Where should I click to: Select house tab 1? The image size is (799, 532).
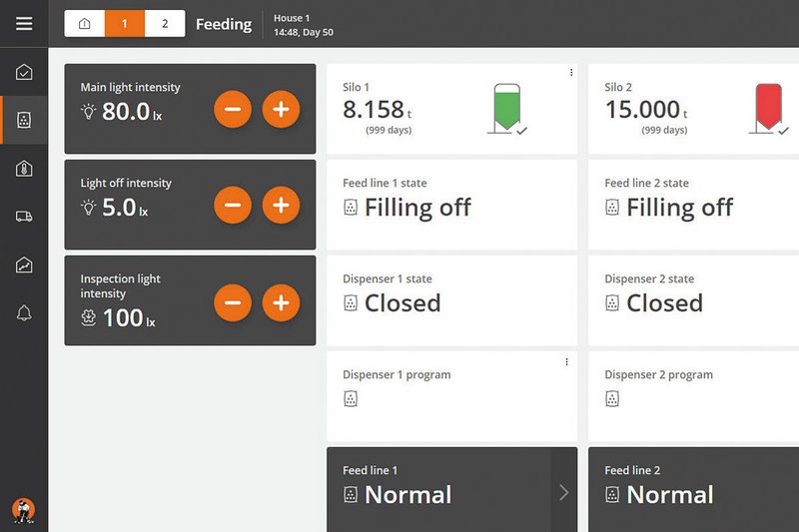pyautogui.click(x=125, y=24)
